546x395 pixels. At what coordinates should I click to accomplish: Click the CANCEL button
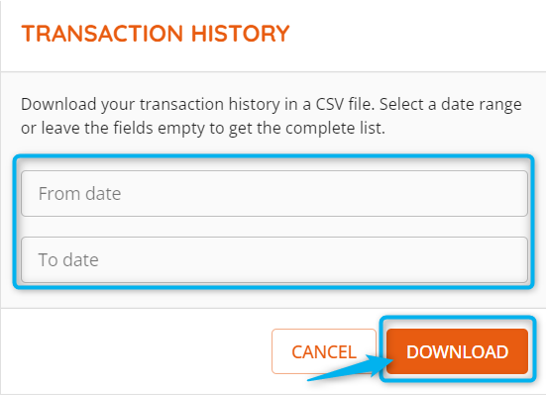pyautogui.click(x=324, y=351)
